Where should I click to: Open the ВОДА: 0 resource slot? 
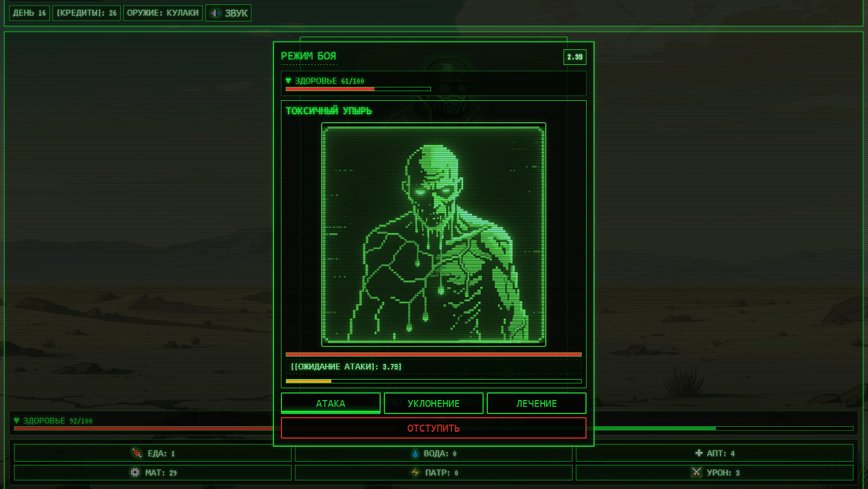click(434, 453)
